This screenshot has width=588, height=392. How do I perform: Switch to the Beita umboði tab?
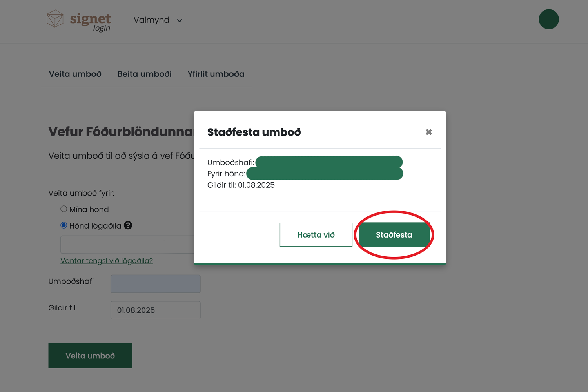[144, 74]
